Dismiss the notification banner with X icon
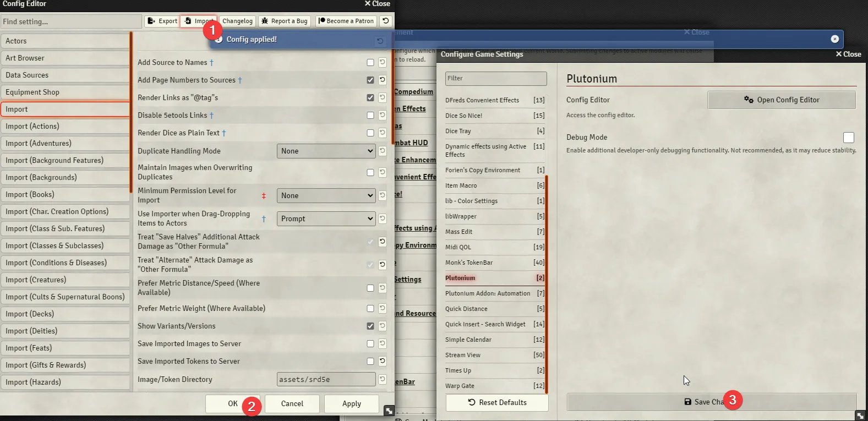868x421 pixels. 834,39
